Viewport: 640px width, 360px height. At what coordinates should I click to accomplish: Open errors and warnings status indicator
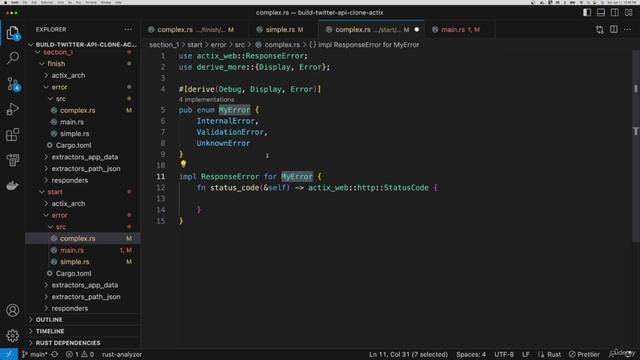[80, 354]
